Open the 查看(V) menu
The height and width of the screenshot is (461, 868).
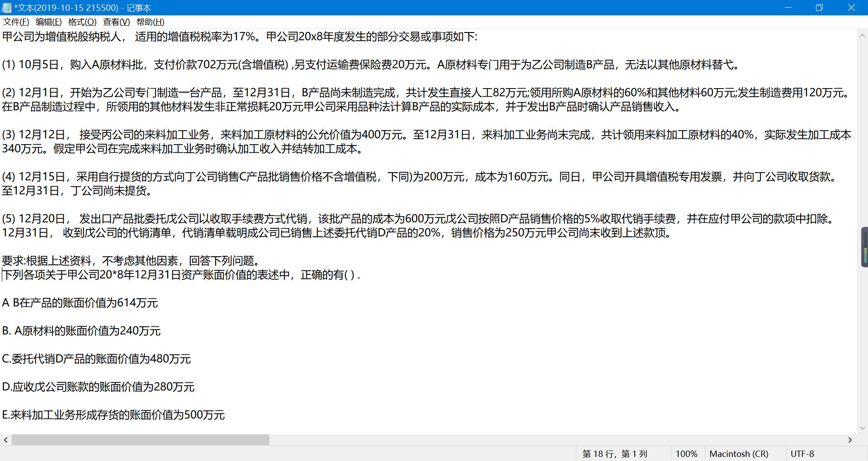click(116, 22)
